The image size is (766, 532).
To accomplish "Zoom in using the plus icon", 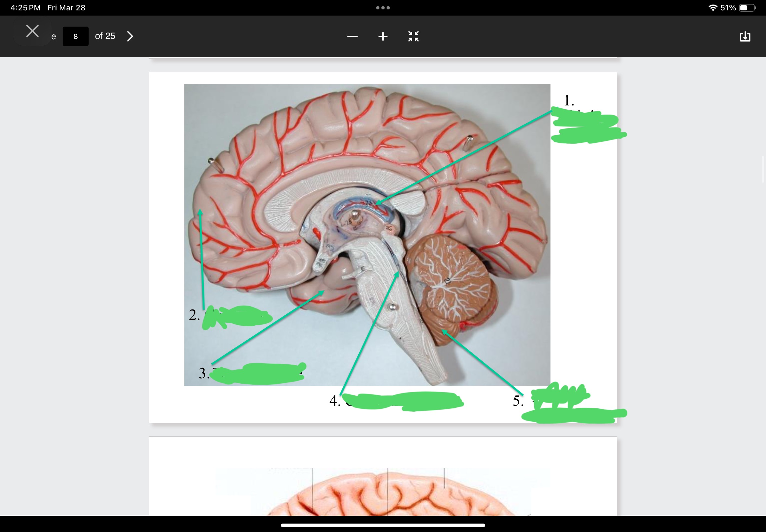I will [383, 36].
